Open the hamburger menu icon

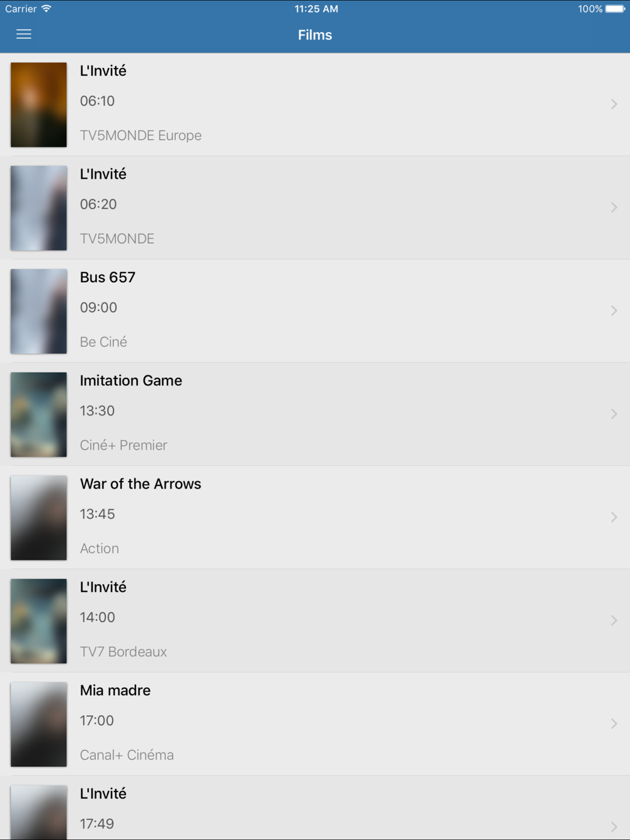point(24,34)
